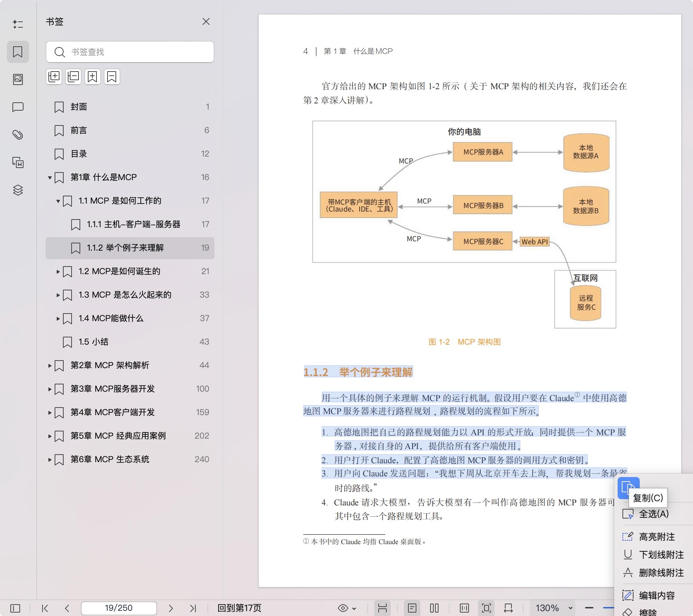Open the comments panel

pyautogui.click(x=18, y=107)
